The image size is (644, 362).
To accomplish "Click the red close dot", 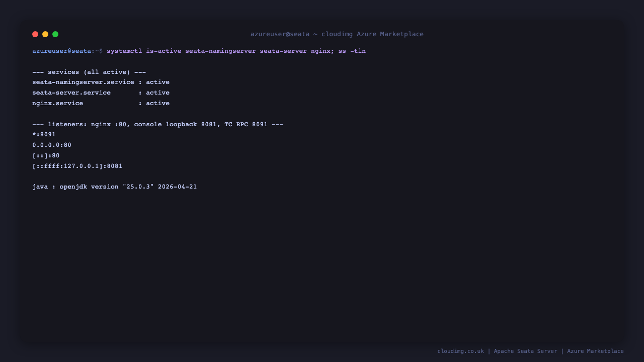I will pos(35,34).
